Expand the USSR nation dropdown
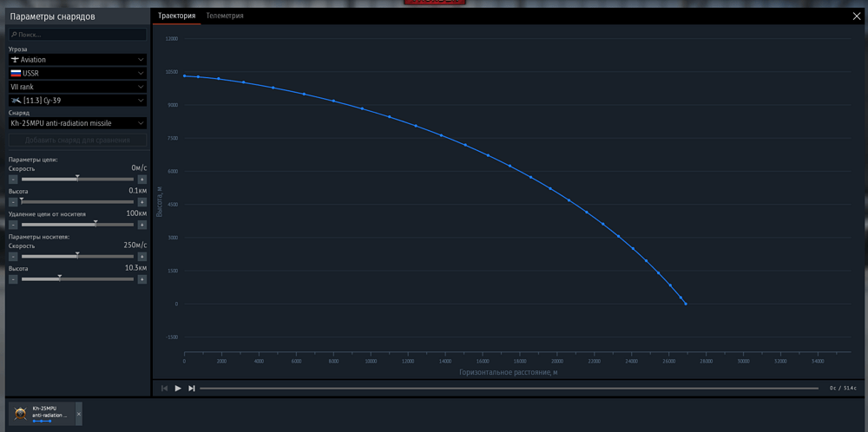The height and width of the screenshot is (432, 868). 77,74
